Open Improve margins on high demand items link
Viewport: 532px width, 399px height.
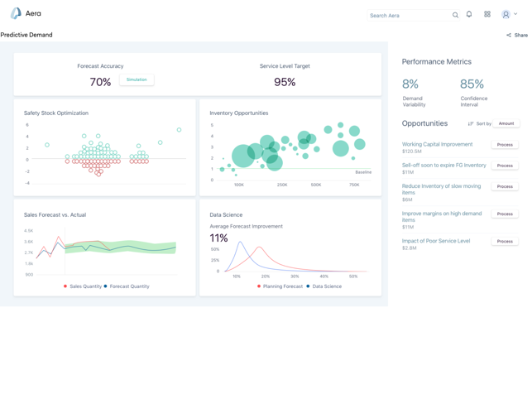click(x=442, y=217)
